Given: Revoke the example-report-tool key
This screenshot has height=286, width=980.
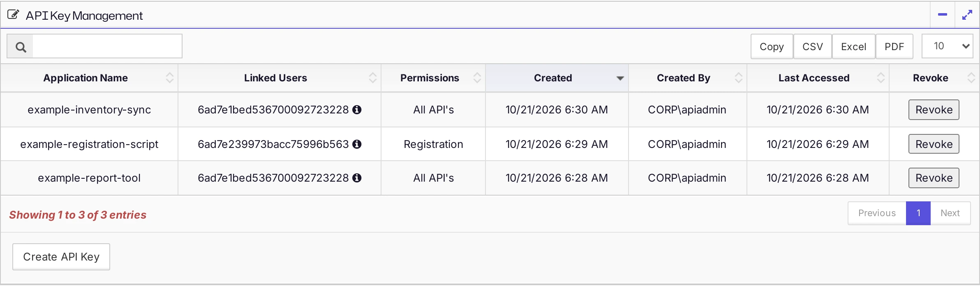Looking at the screenshot, I should [x=934, y=178].
